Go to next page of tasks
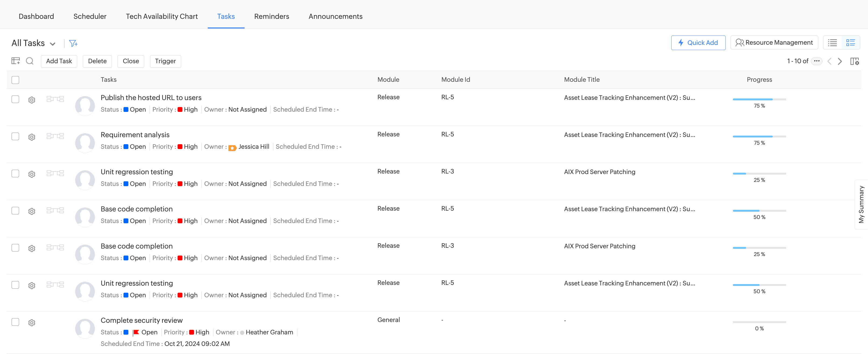The image size is (868, 354). (x=840, y=61)
